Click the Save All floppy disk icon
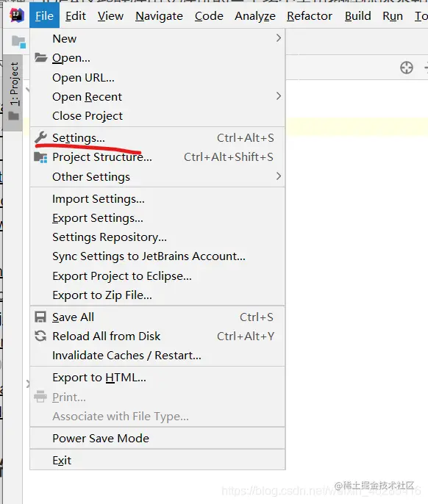Image resolution: width=428 pixels, height=504 pixels. (40, 317)
